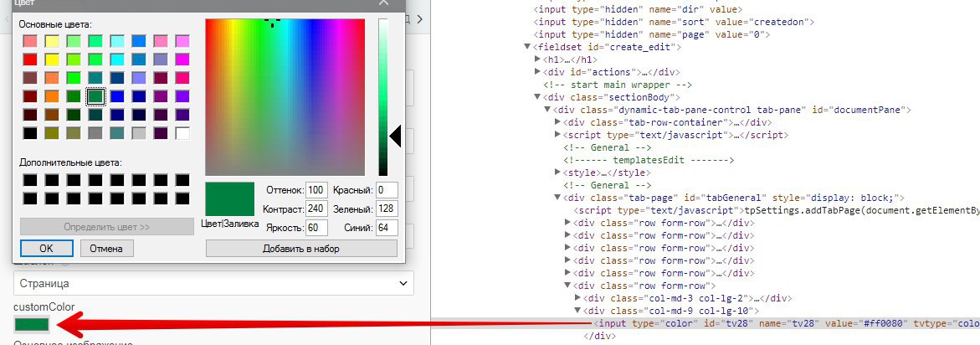Select the tpSettings.addTabPage script line
980x345 pixels.
pyautogui.click(x=777, y=210)
